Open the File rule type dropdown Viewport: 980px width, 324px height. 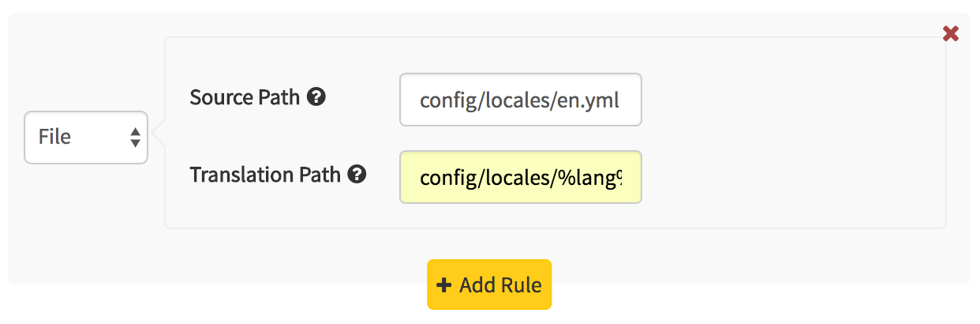86,138
